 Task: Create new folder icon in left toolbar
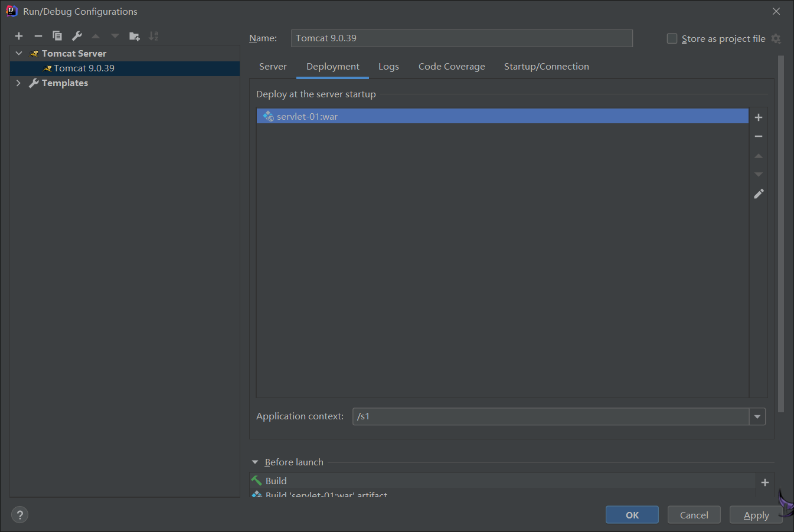pyautogui.click(x=135, y=36)
